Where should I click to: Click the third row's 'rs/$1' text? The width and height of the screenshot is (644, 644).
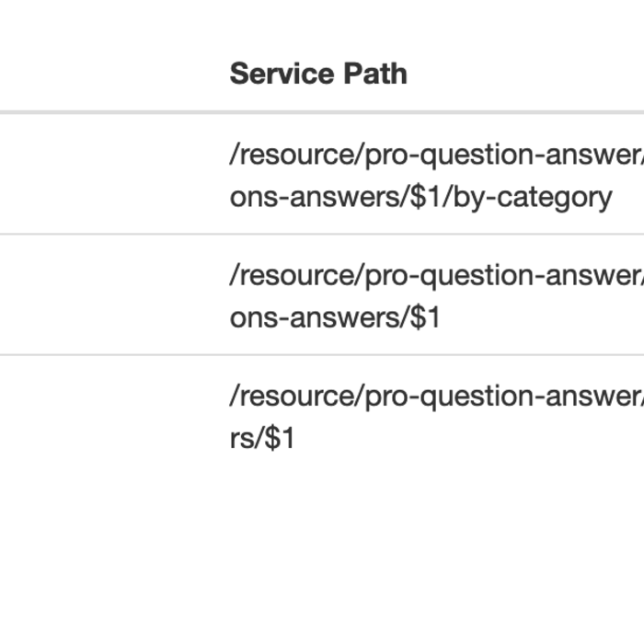(x=262, y=438)
